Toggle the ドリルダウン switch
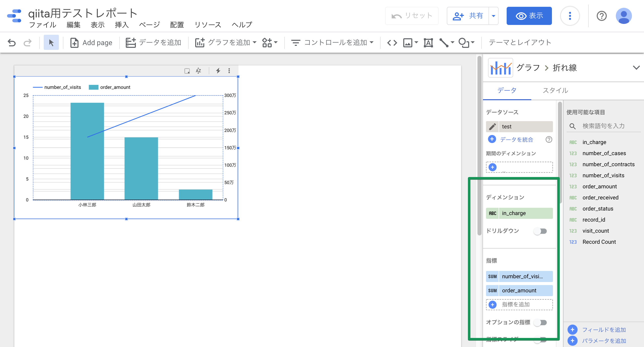This screenshot has height=347, width=644. tap(540, 231)
